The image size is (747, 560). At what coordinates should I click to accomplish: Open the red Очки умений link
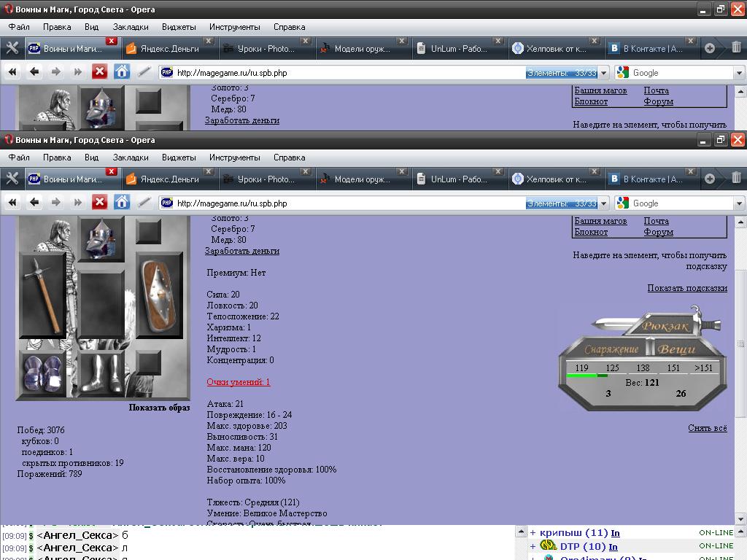[238, 382]
